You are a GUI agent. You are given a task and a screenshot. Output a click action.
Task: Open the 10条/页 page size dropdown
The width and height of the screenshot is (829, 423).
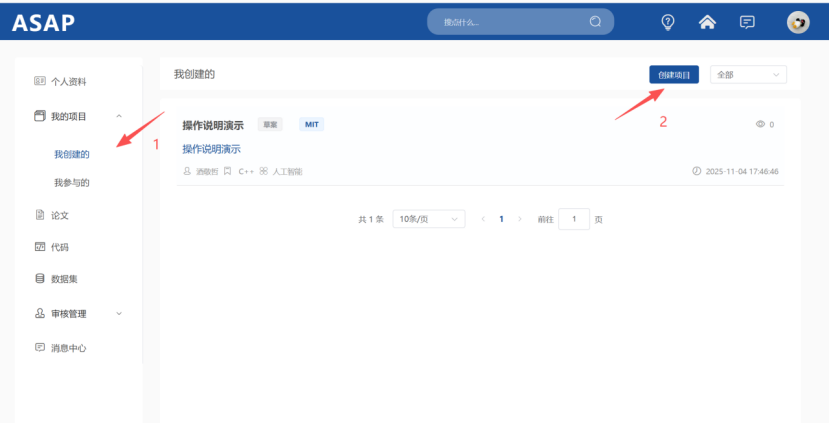coord(429,219)
